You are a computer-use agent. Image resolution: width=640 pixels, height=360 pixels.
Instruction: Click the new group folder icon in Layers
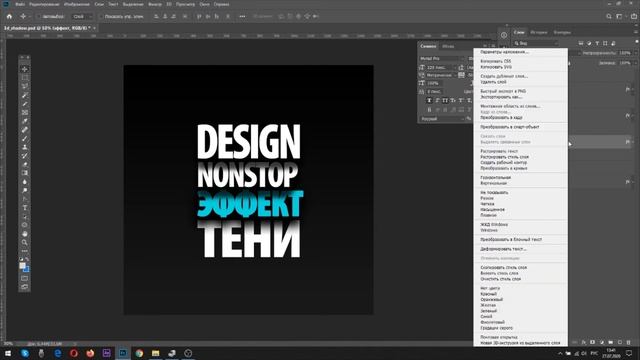coord(611,342)
